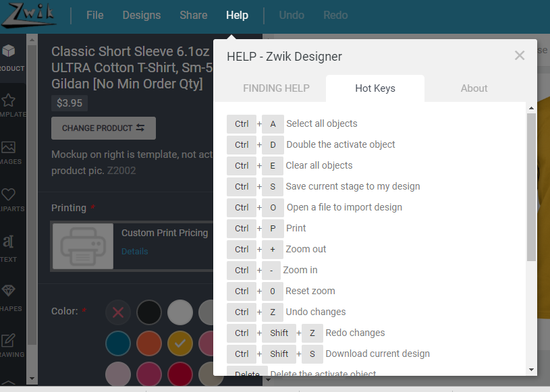The height and width of the screenshot is (392, 550).
Task: Open the Designs menu
Action: pos(141,15)
